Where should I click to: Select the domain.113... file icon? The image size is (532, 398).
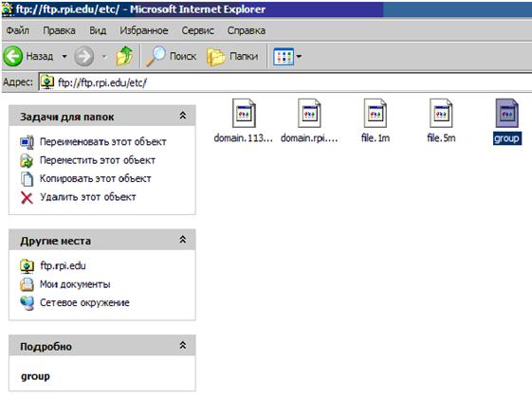click(x=244, y=113)
